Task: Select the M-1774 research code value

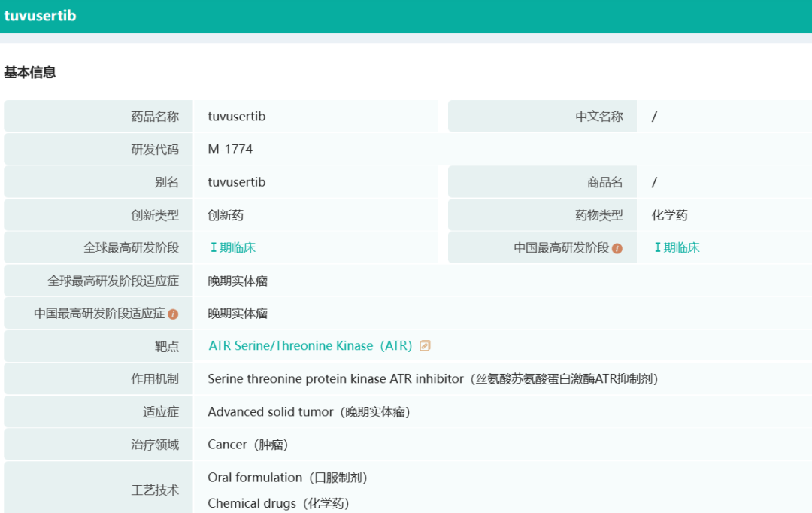Action: [x=230, y=150]
